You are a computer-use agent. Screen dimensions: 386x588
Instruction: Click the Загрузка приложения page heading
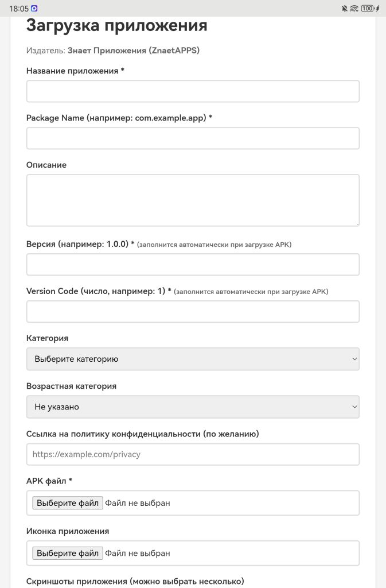[117, 26]
